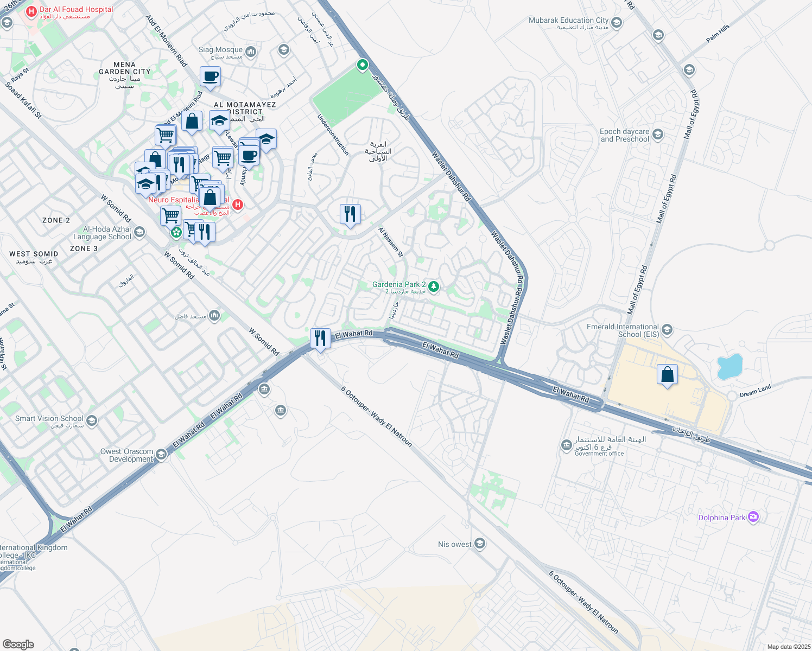Select the Nis owest text label
The width and height of the screenshot is (812, 651).
[455, 544]
